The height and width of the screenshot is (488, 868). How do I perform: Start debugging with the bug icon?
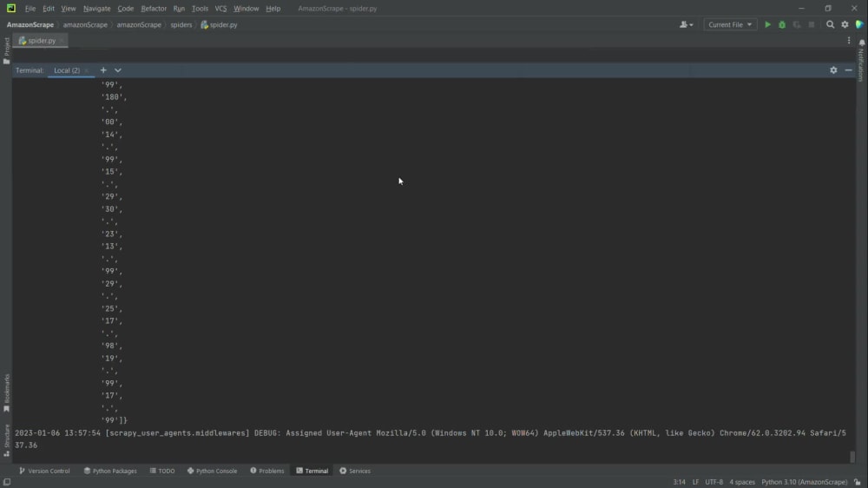point(782,24)
